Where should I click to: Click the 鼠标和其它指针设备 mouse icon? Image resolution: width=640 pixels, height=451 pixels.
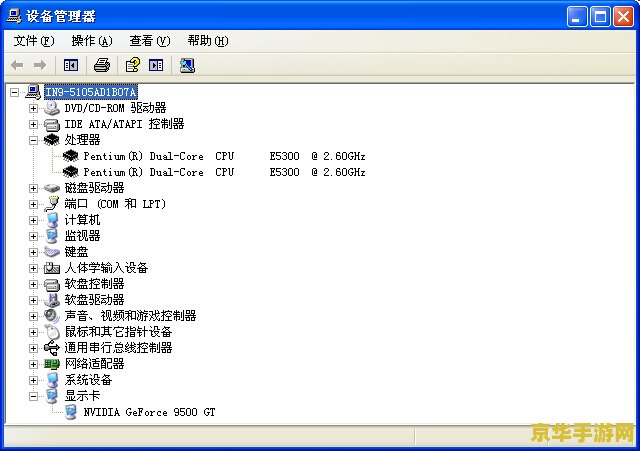pyautogui.click(x=52, y=332)
